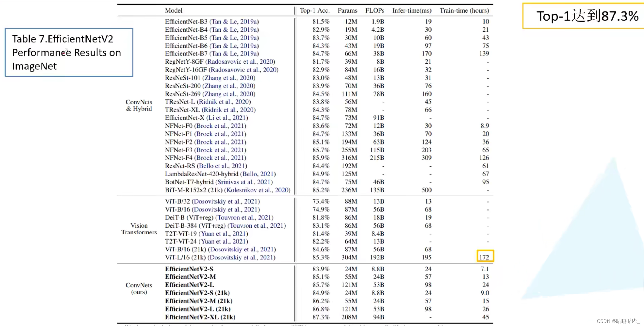Open the Ridnik et al. citation for TResNet-XL
The height and width of the screenshot is (326, 644).
coord(229,110)
